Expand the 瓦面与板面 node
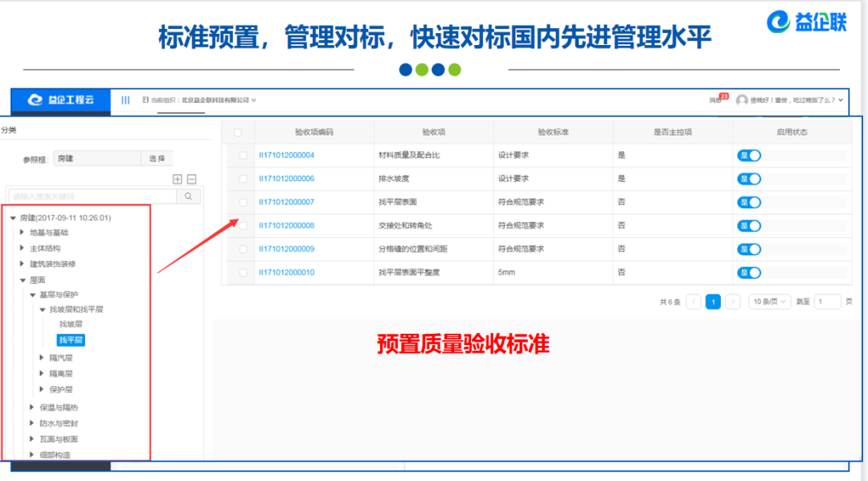This screenshot has height=481, width=868. coord(31,438)
